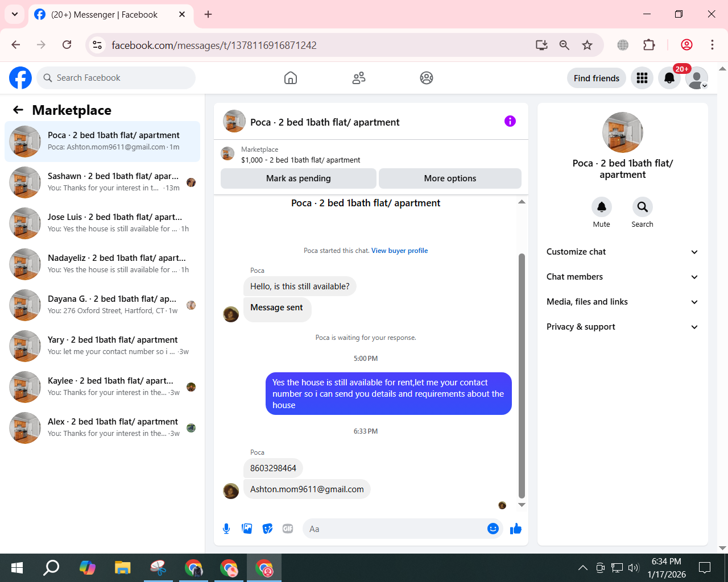The image size is (728, 582).
Task: Choose a sticker in the composer
Action: [267, 529]
